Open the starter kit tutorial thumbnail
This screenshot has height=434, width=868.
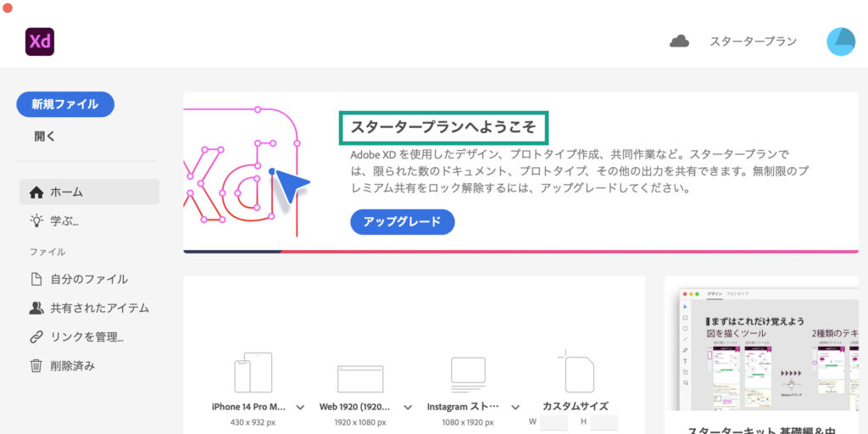point(766,348)
